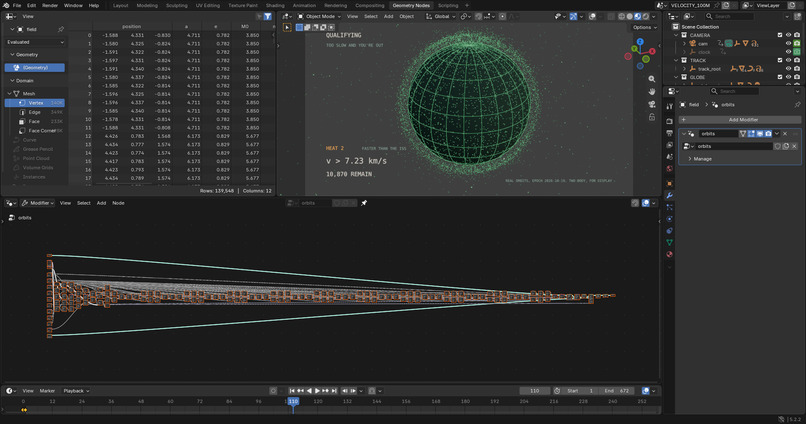806x424 pixels.
Task: Toggle camera view icon in viewport
Action: tap(652, 104)
